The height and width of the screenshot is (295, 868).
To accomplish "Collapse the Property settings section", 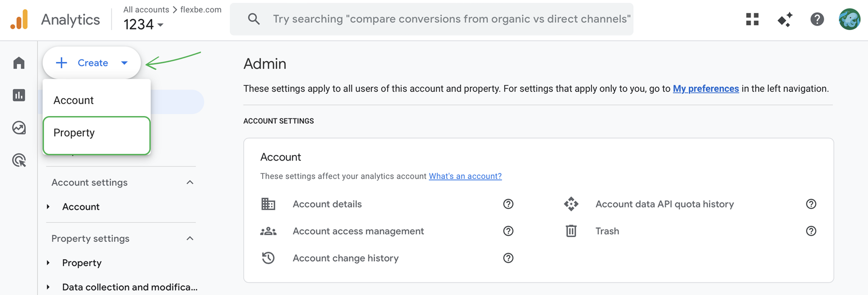I will point(190,239).
